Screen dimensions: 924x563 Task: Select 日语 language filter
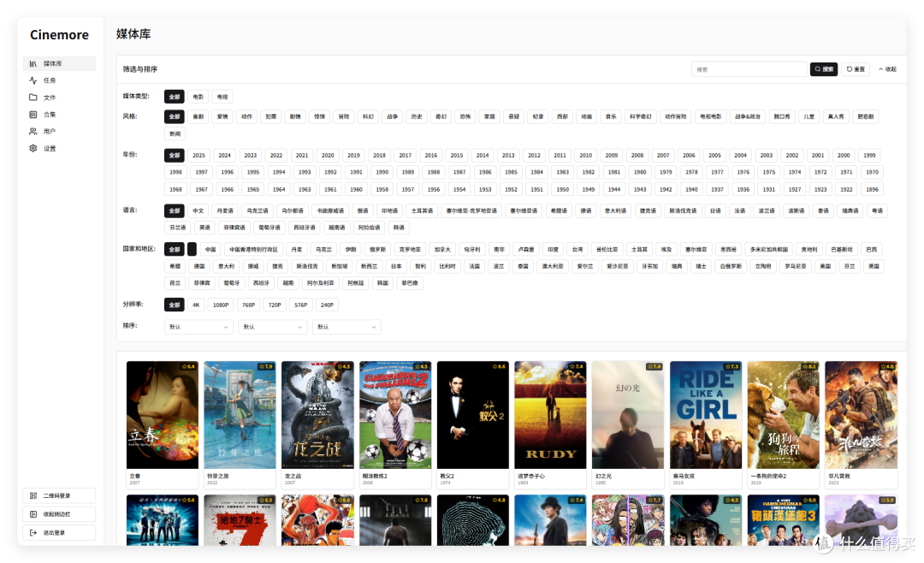(714, 211)
